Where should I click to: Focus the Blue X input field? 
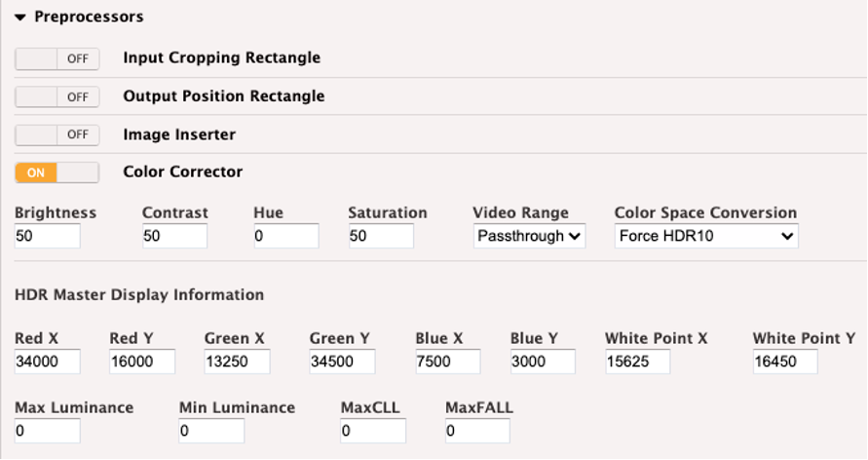[448, 362]
